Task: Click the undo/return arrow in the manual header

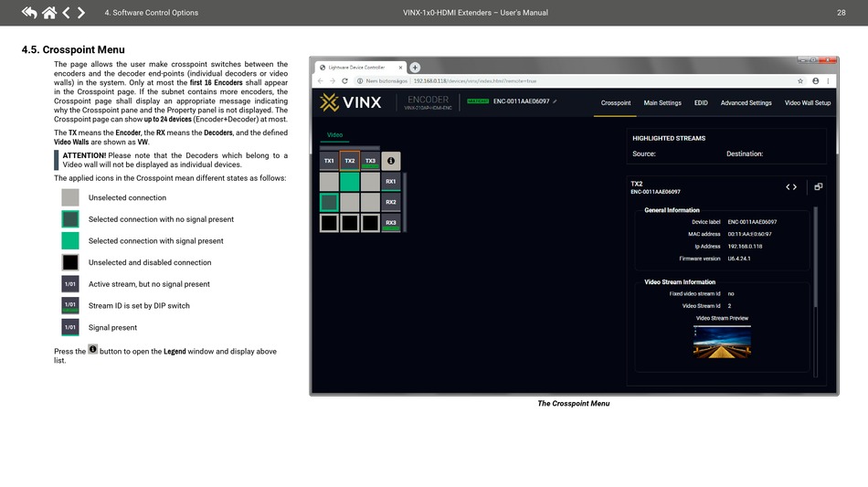Action: (29, 13)
